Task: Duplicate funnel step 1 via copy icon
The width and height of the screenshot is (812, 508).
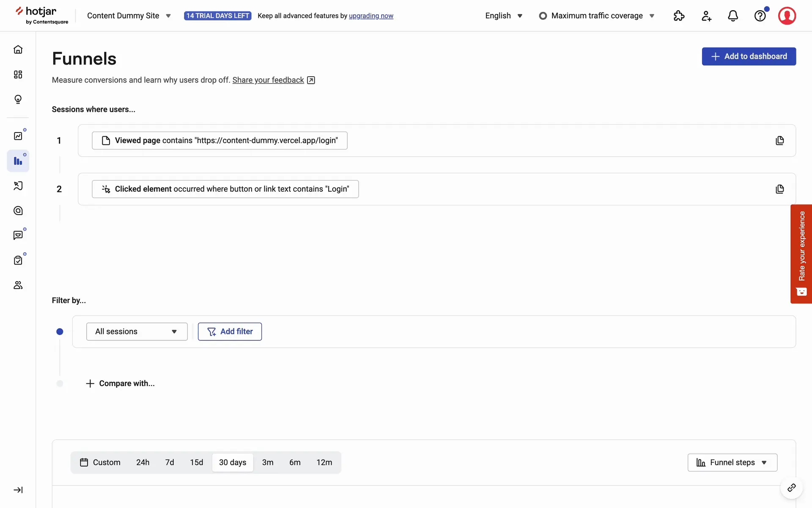Action: coord(779,141)
